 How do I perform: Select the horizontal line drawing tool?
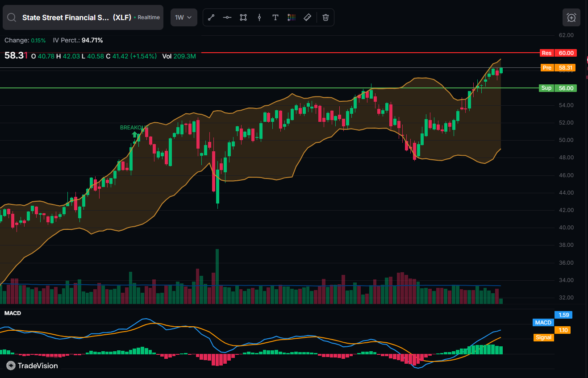point(227,17)
